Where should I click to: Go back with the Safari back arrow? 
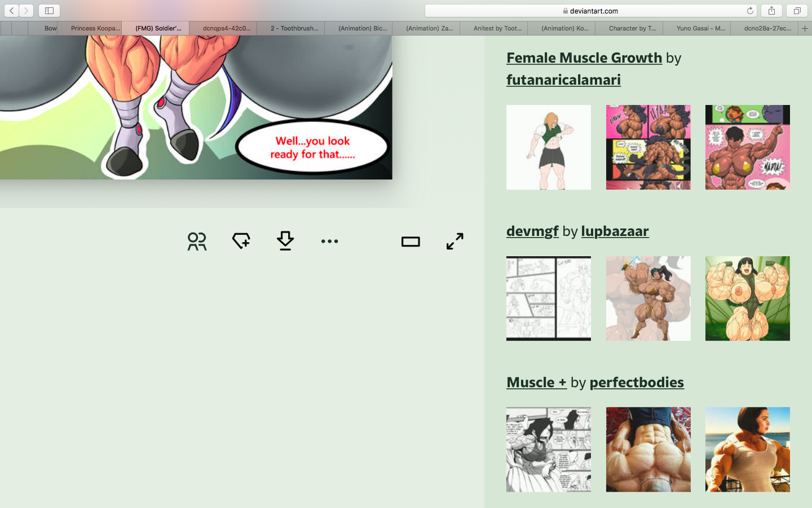[12, 11]
